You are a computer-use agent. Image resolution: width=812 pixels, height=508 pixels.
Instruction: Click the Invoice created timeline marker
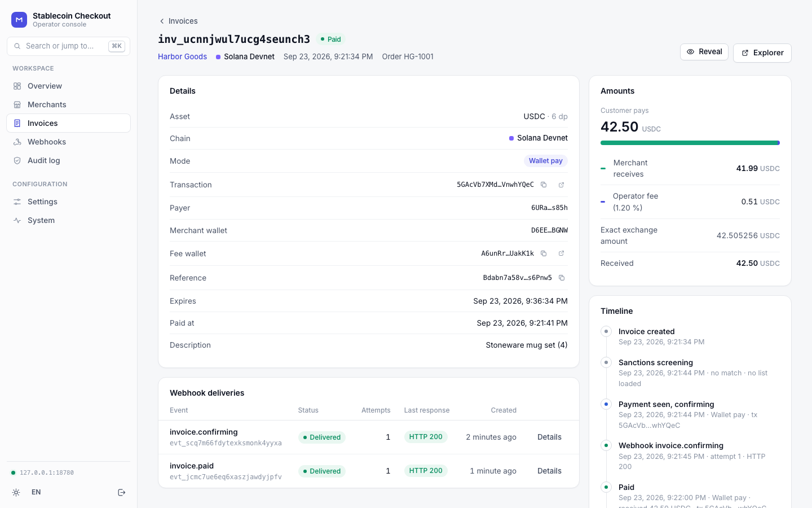(606, 331)
